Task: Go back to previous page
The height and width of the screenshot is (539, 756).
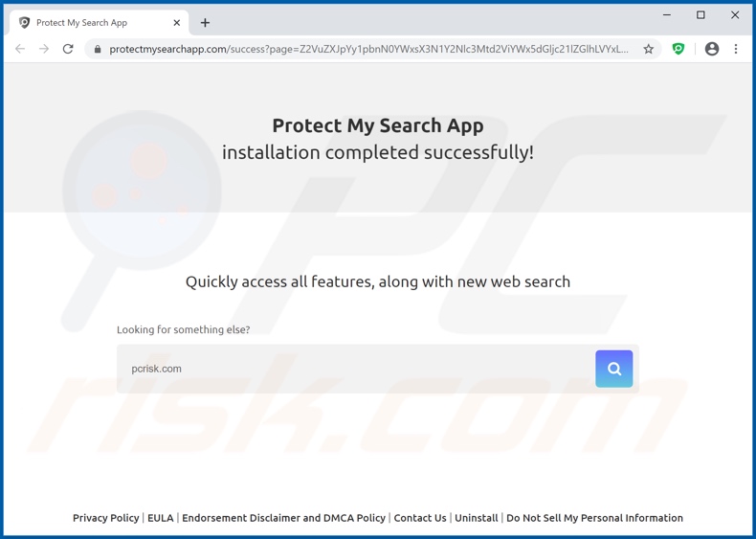Action: click(x=20, y=49)
